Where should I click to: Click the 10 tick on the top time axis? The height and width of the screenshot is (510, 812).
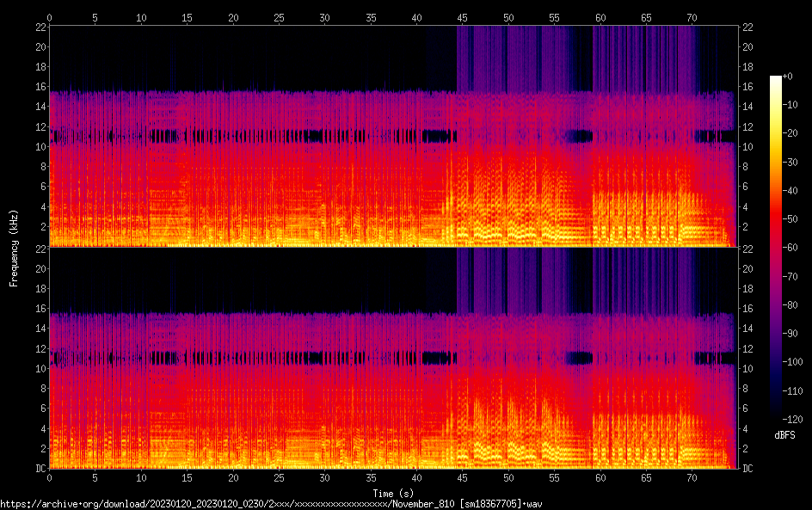pos(141,17)
